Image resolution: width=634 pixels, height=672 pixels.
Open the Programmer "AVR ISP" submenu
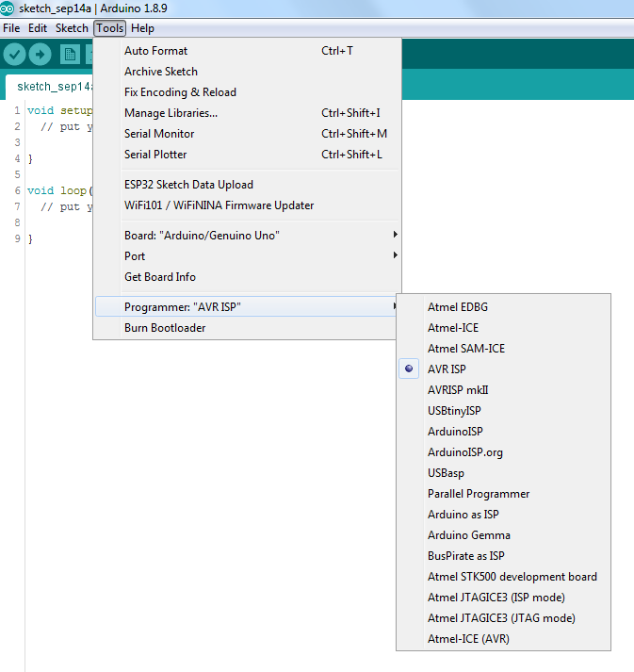click(248, 307)
